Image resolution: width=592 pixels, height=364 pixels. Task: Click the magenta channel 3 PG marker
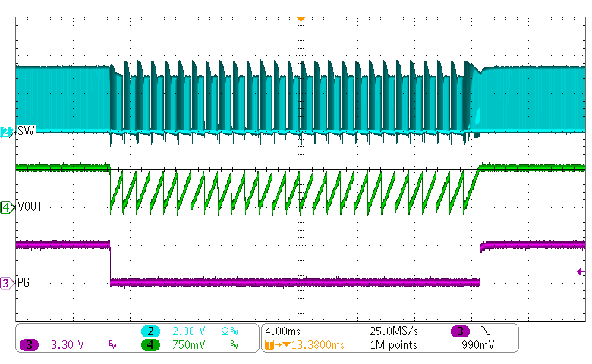(7, 283)
